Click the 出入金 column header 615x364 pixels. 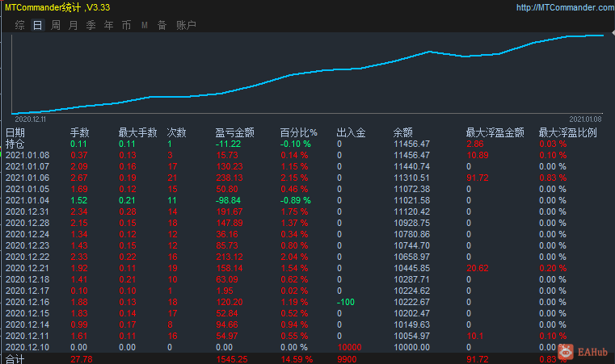pyautogui.click(x=351, y=132)
